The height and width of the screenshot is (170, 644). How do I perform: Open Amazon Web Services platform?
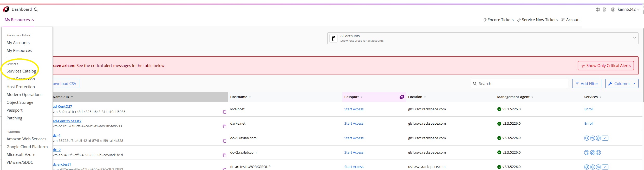(x=27, y=139)
